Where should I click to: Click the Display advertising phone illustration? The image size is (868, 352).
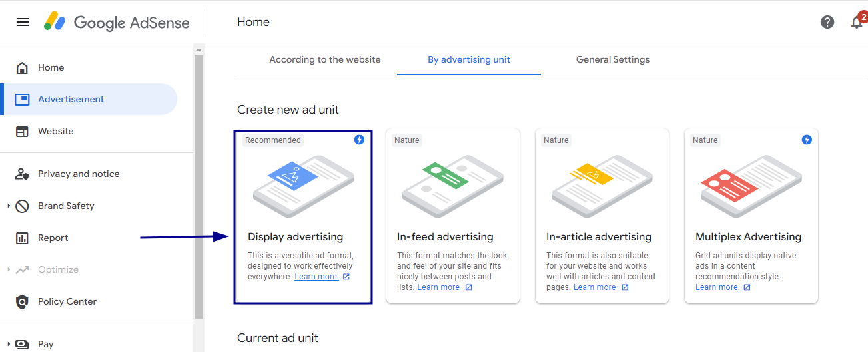303,186
